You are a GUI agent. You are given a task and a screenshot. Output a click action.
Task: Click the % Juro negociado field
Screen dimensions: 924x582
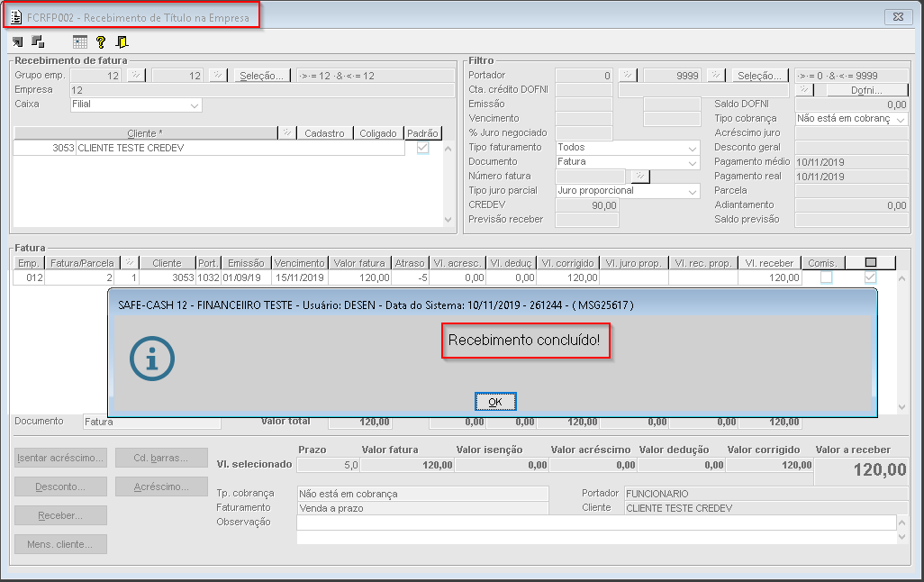pos(584,133)
